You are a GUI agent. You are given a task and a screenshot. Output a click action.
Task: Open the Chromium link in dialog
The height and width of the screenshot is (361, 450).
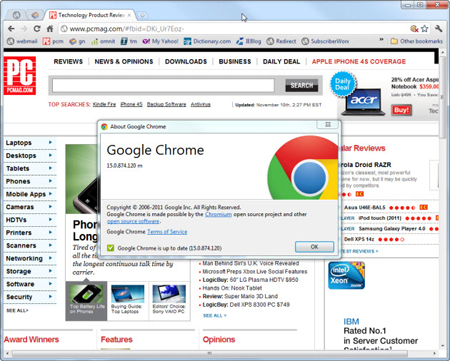tap(218, 214)
